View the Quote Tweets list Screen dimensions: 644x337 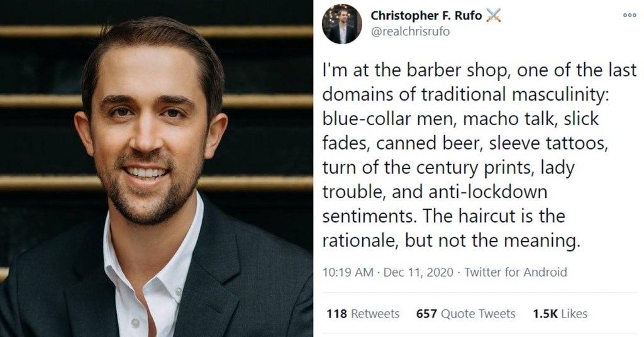pos(478,313)
